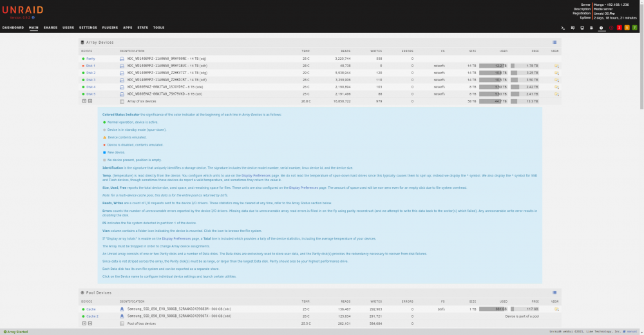Open the Plugins menu
644x335 pixels.
click(x=109, y=28)
